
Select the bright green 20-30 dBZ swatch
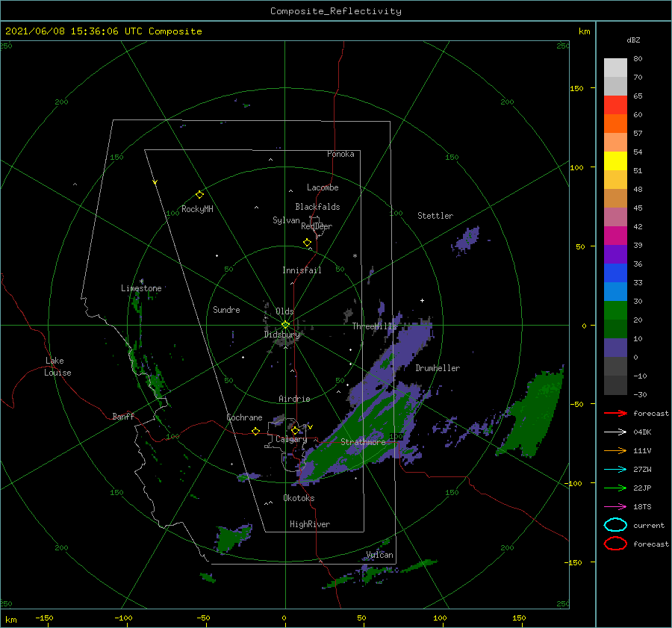click(615, 310)
